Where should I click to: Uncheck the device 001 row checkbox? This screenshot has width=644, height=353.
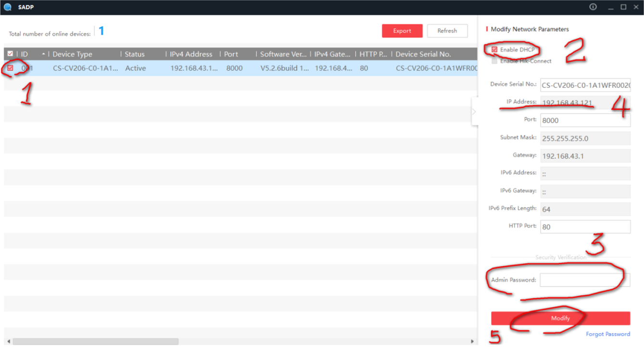tap(10, 68)
